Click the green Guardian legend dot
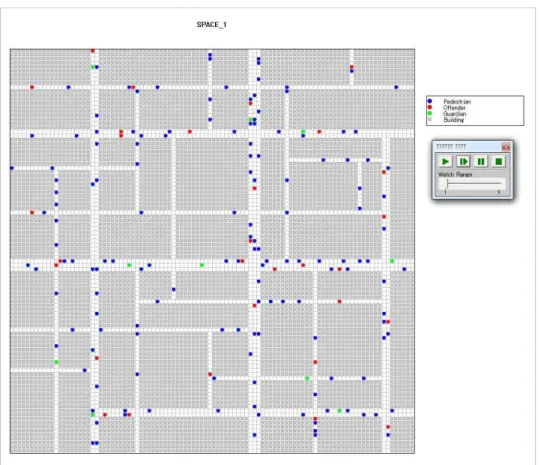 click(430, 113)
